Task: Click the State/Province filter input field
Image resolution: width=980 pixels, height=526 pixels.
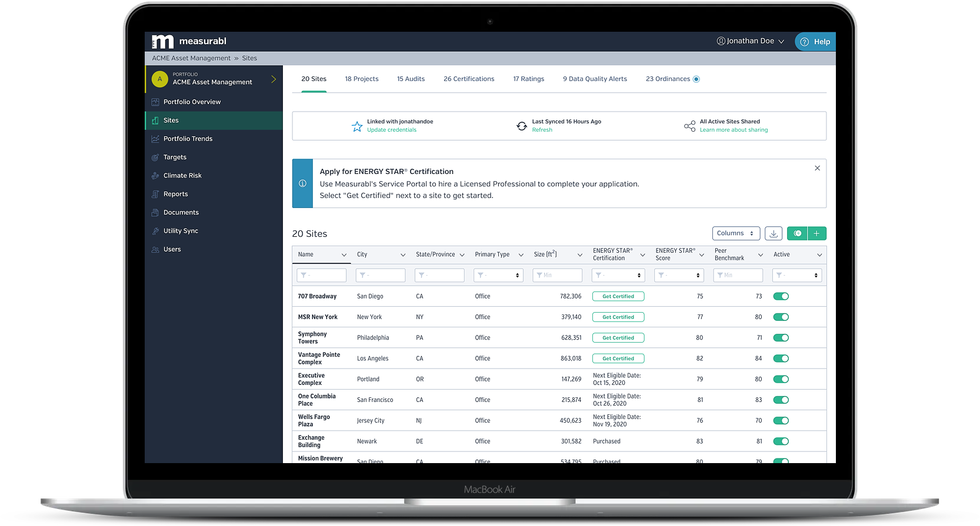Action: [439, 275]
